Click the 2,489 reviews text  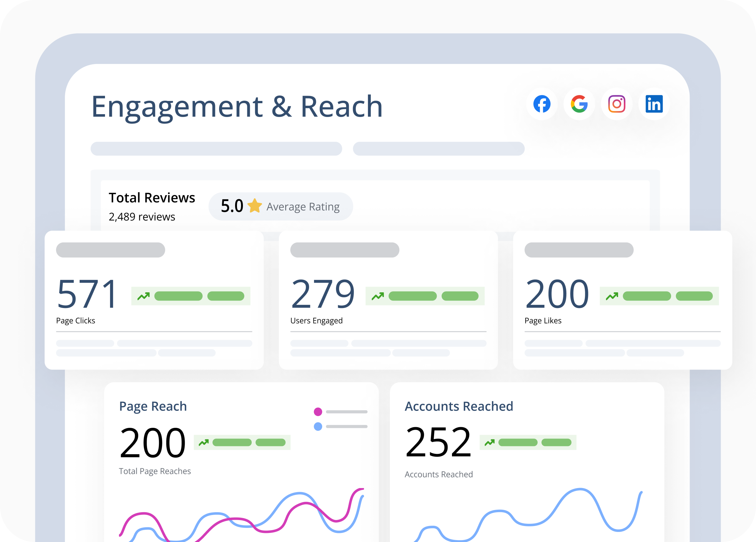click(142, 217)
